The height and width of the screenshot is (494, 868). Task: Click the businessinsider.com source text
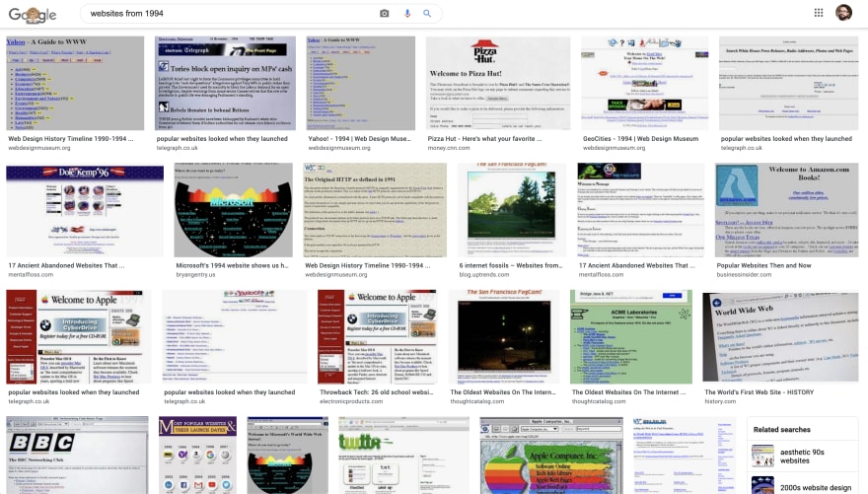click(744, 274)
